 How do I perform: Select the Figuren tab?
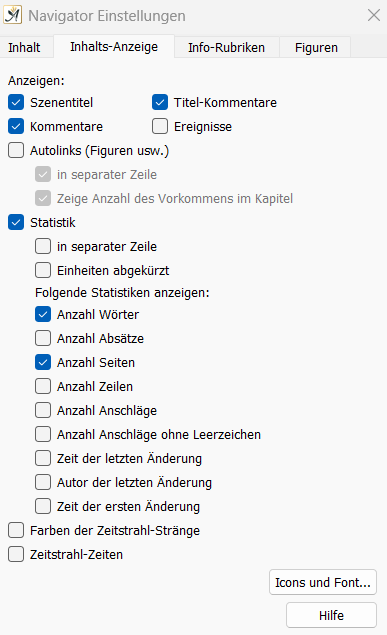tap(316, 47)
